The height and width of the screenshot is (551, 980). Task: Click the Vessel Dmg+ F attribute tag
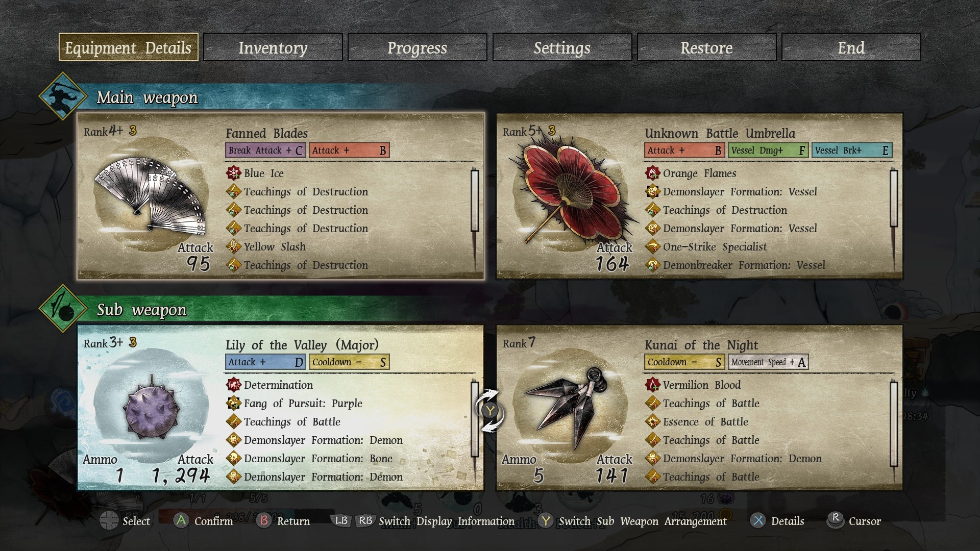tap(769, 151)
